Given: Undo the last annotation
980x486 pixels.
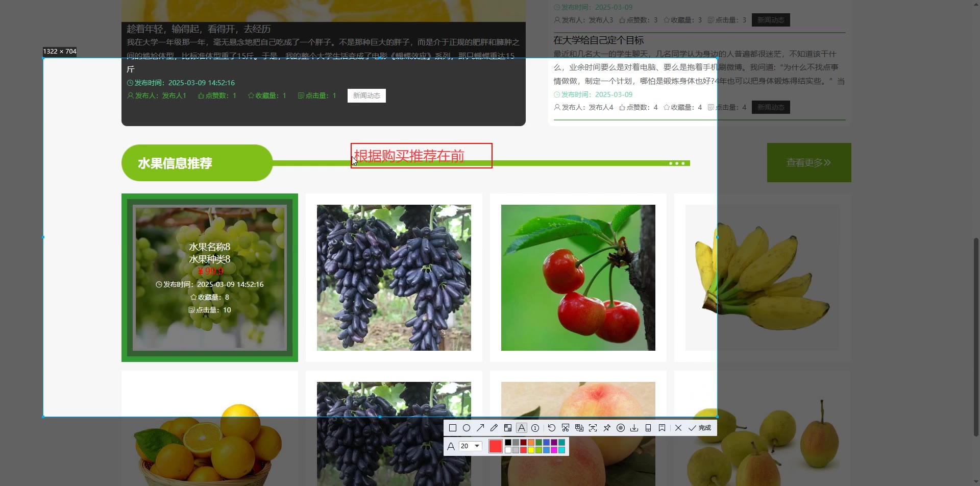Looking at the screenshot, I should click(x=552, y=428).
